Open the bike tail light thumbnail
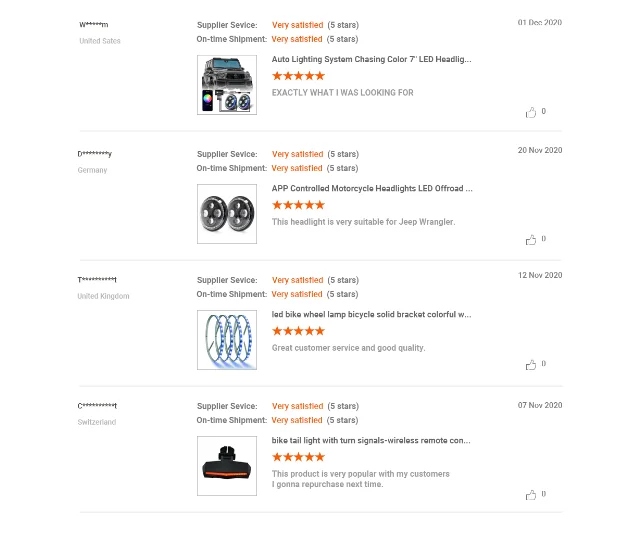 (227, 466)
